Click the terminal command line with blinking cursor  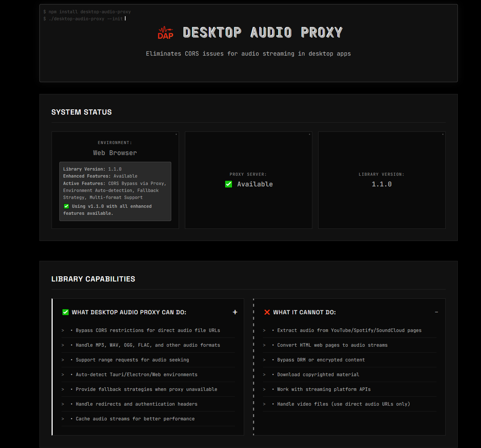(x=84, y=18)
